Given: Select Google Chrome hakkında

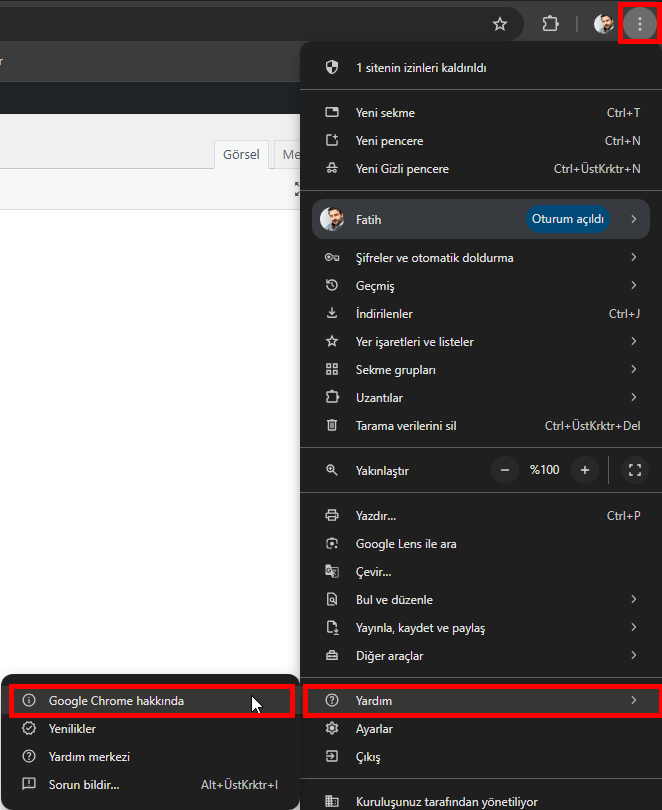Looking at the screenshot, I should 116,701.
